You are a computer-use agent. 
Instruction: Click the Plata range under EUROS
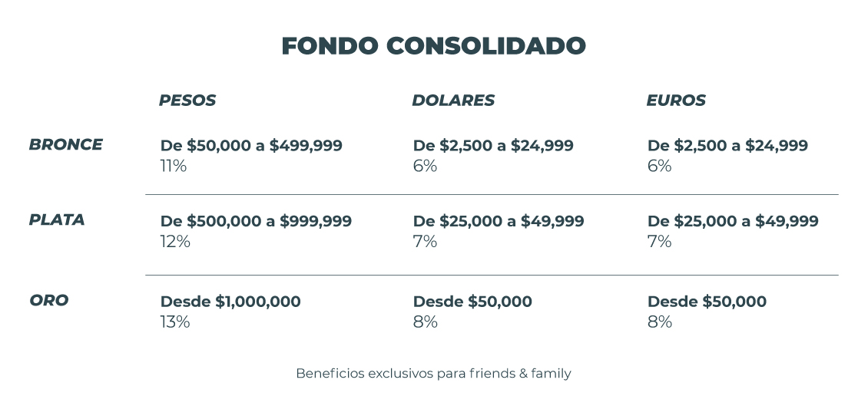point(733,222)
